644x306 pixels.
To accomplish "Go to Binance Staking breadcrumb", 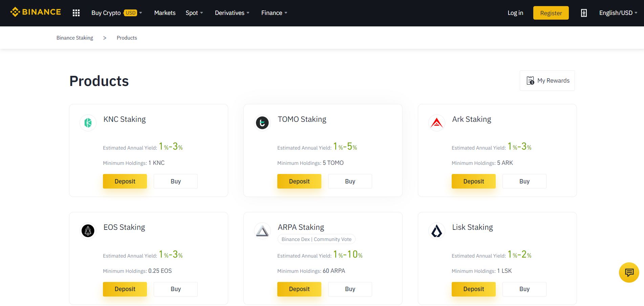I will (75, 38).
